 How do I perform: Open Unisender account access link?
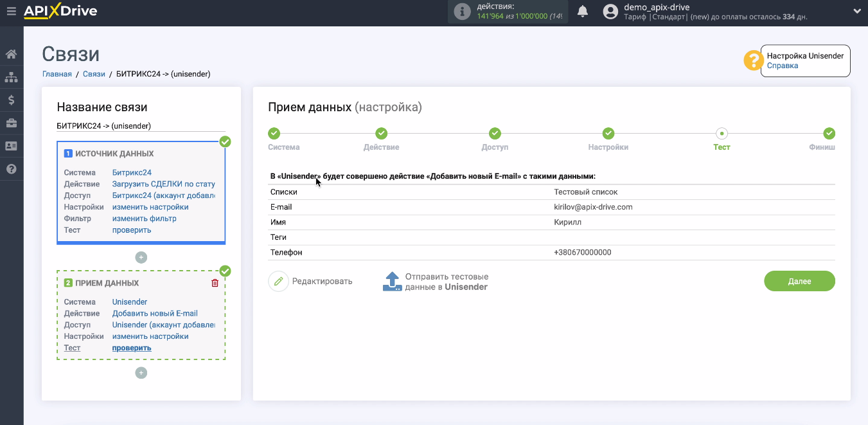coord(164,325)
